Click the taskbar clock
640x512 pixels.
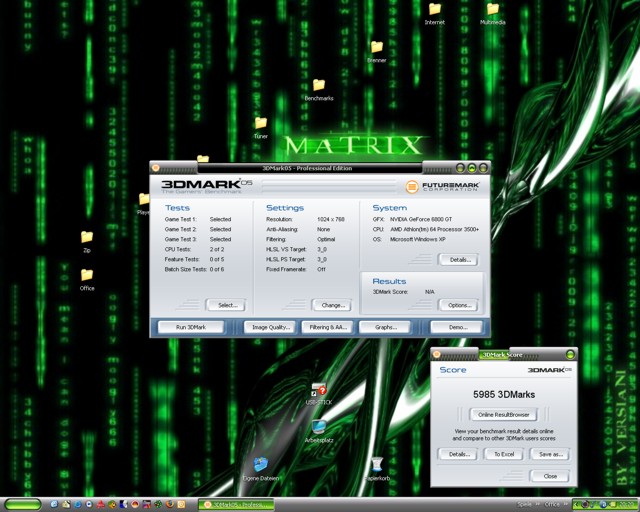point(627,504)
